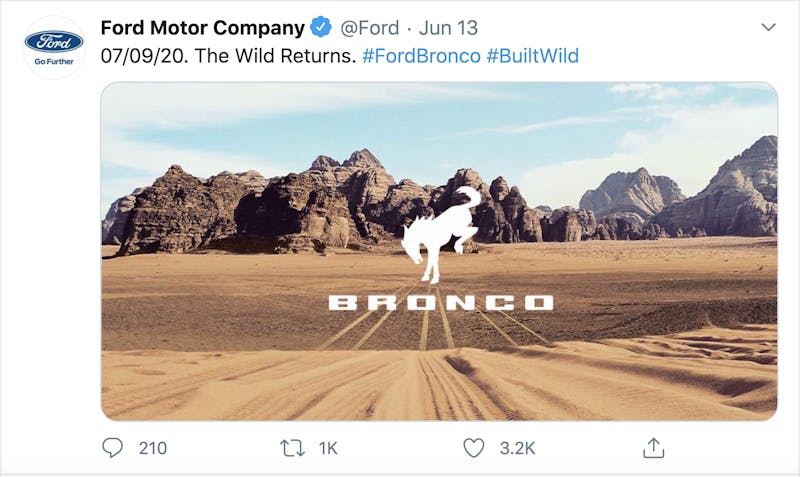The height and width of the screenshot is (477, 800).
Task: Click the BRONCO wordmark in image
Action: [440, 302]
